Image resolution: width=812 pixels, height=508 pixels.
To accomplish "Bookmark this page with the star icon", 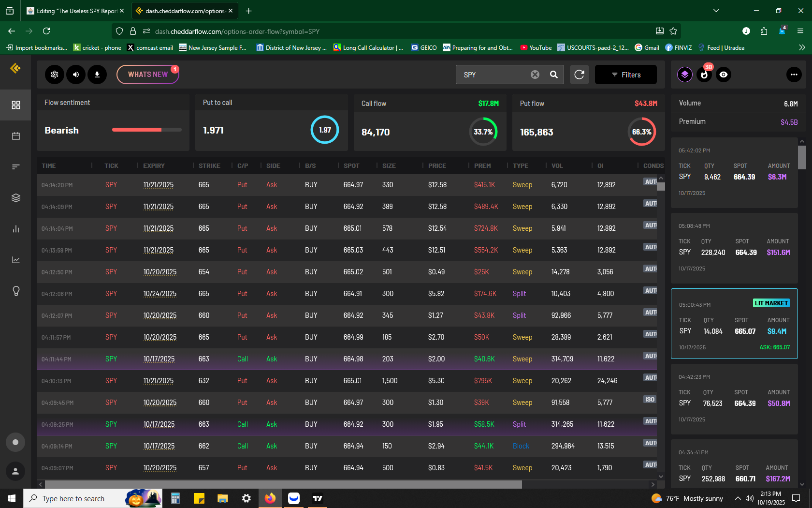I will 673,31.
